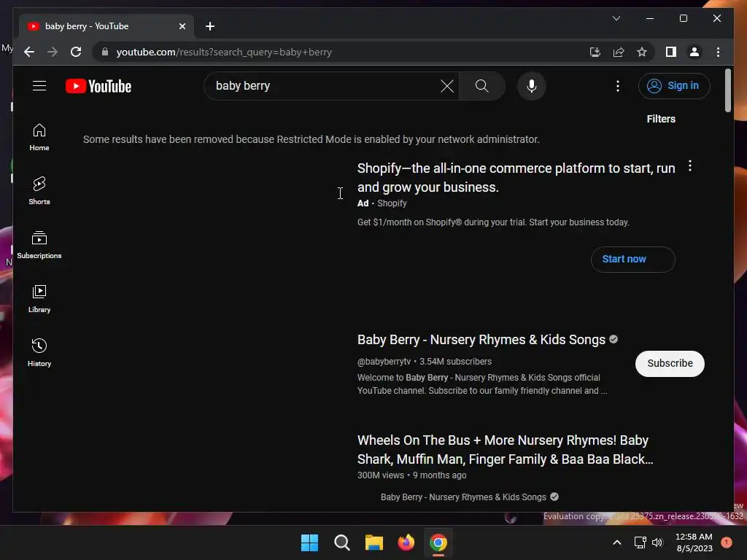Bookmark this page with the star icon
Viewport: 747px width, 560px height.
point(642,52)
